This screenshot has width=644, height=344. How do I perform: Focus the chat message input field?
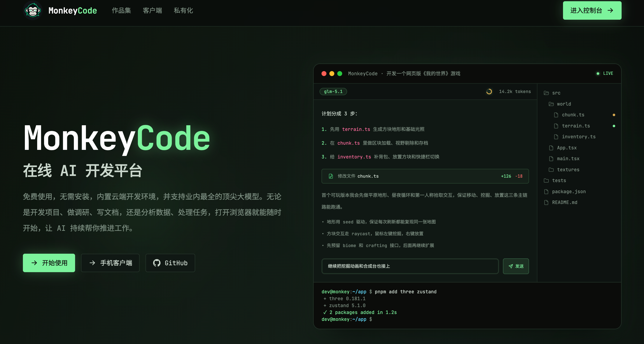click(410, 266)
